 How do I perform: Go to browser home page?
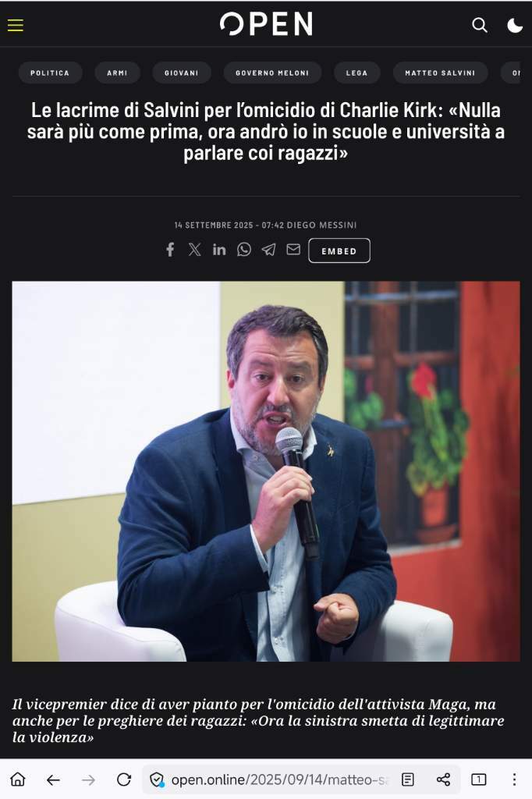pos(18,779)
